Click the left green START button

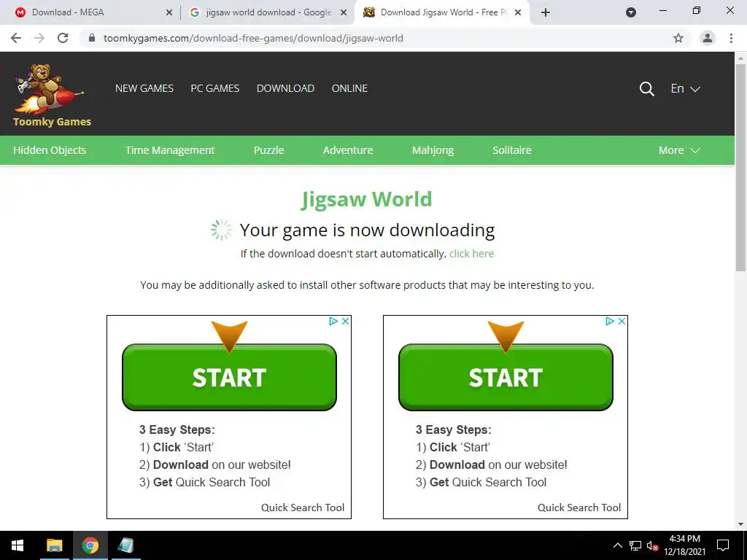pos(229,377)
